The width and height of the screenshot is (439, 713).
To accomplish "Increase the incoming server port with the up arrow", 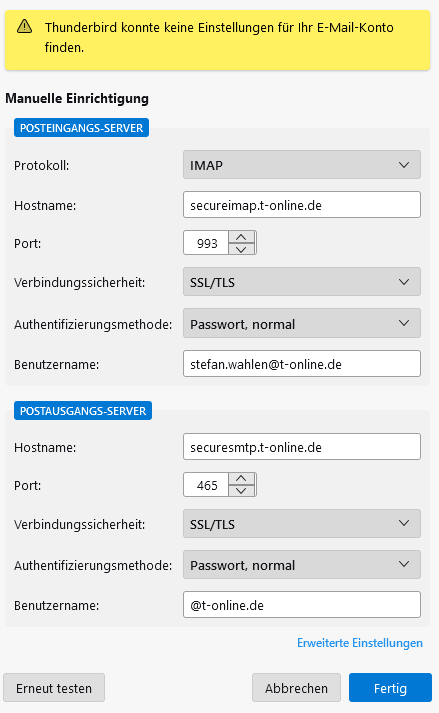I will point(241,237).
